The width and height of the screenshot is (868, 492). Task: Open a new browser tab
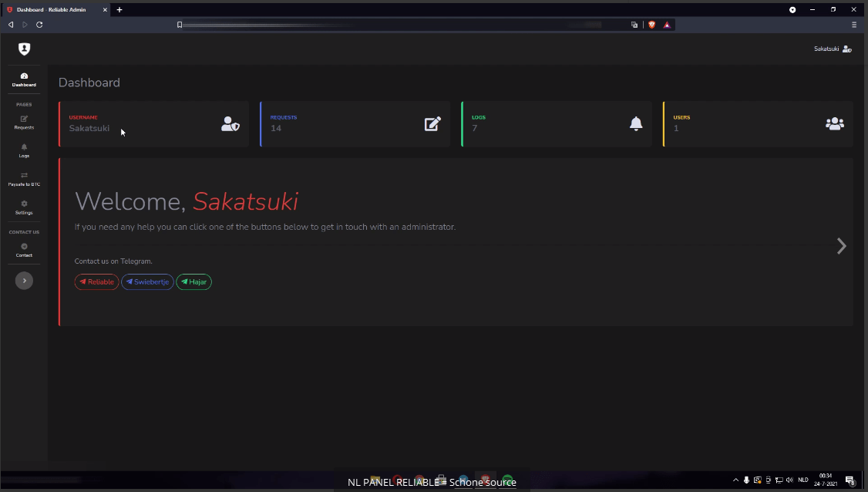click(119, 9)
